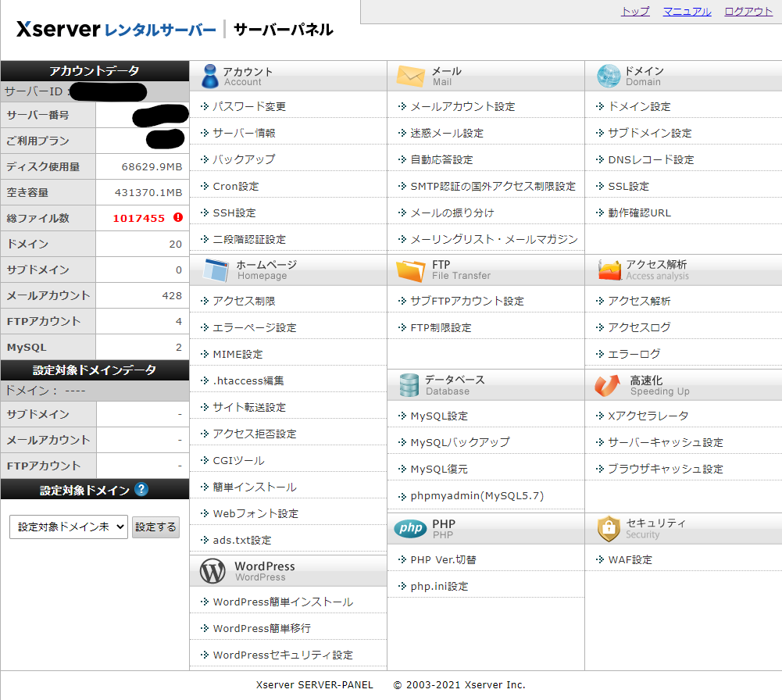Select the Database stack icon

(407, 384)
